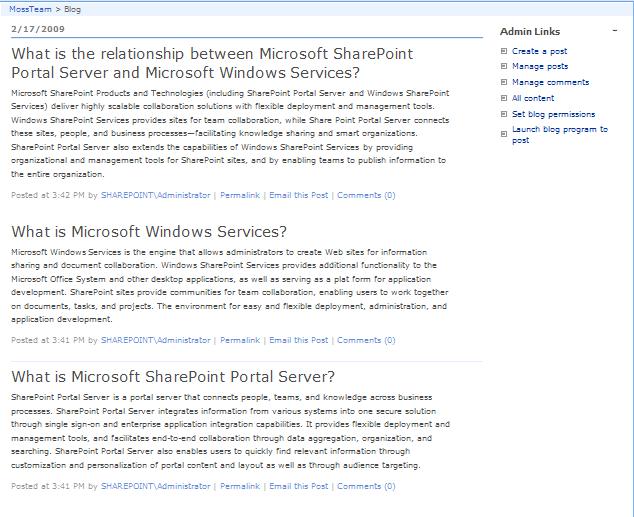634x517 pixels.
Task: Open 'What is Microsoft Windows Services?' post title
Action: pos(149,232)
